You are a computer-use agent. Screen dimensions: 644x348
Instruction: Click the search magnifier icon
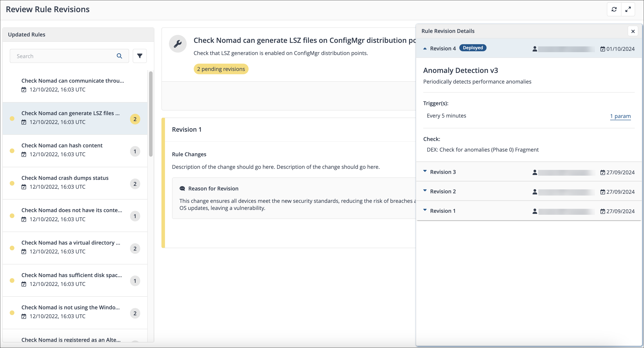click(119, 56)
